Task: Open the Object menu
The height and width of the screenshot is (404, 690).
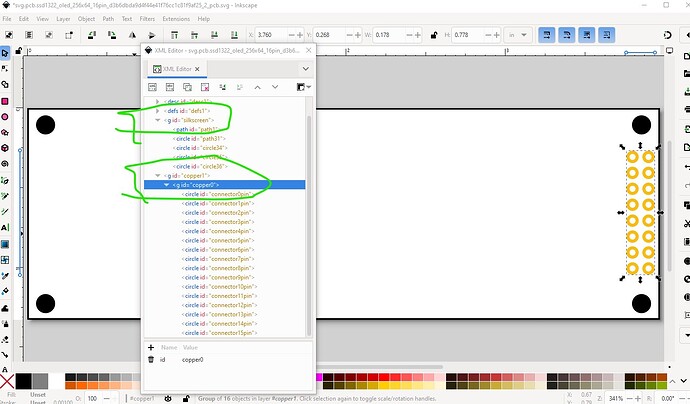Action: tap(86, 19)
